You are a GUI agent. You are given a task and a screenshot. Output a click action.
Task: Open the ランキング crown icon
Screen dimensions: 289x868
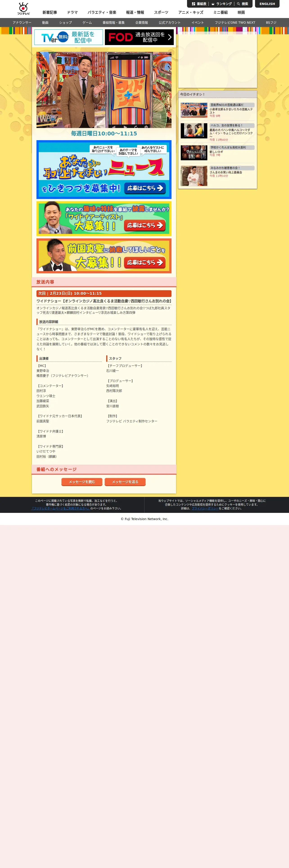coord(213,4)
